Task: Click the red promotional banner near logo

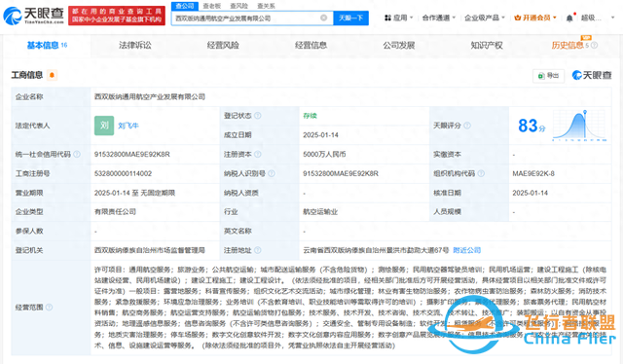Action: coord(117,16)
